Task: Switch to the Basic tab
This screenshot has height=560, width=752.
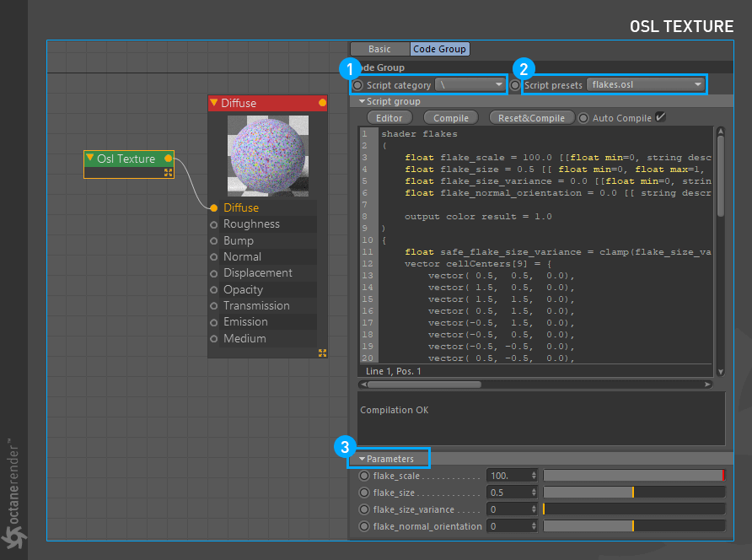Action: 379,49
